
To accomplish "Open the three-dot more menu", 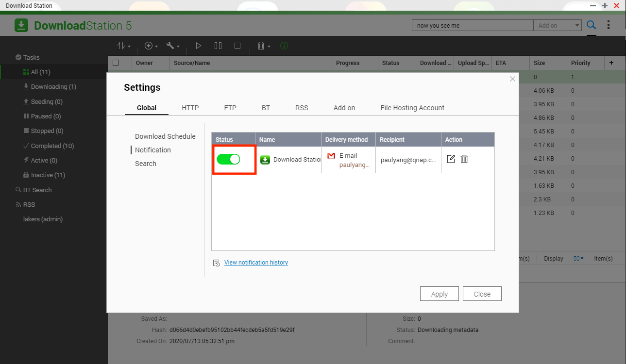I will (x=609, y=25).
